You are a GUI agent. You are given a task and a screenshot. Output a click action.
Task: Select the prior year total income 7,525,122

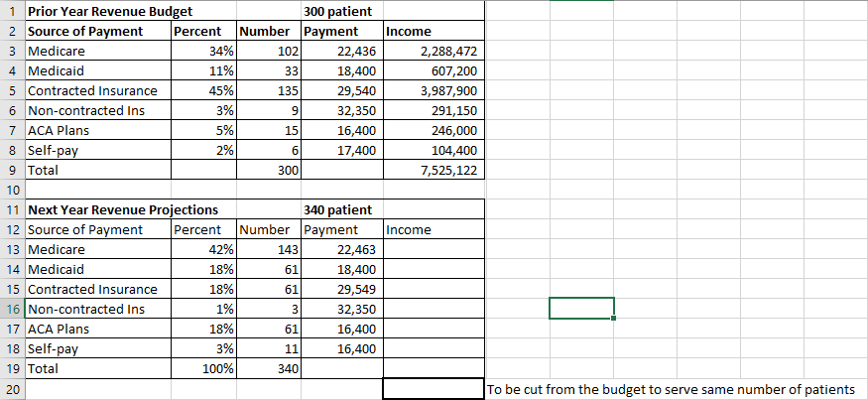434,170
